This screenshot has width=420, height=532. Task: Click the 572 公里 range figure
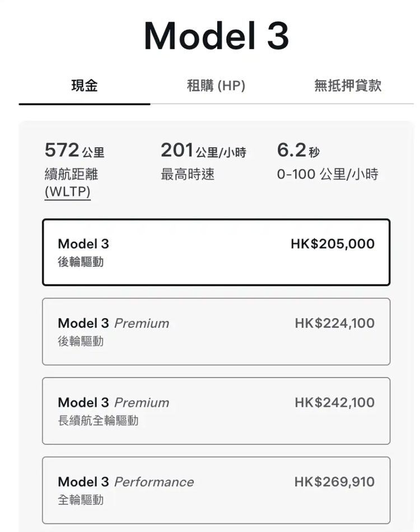[x=74, y=150]
